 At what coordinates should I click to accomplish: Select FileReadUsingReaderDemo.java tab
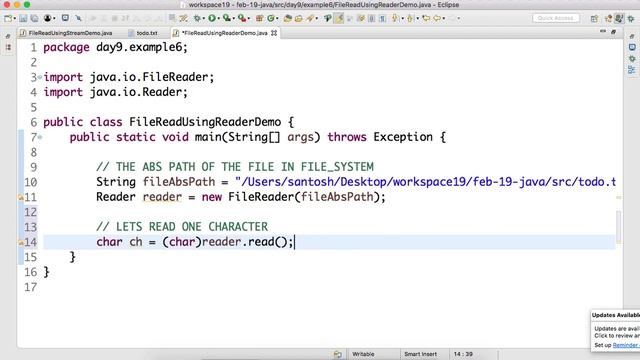[224, 33]
